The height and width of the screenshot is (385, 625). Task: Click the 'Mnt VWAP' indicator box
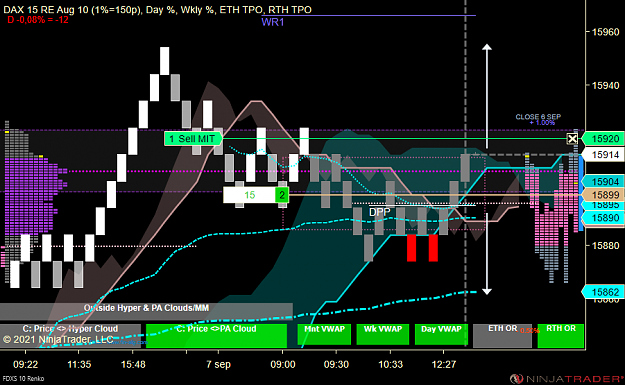pyautogui.click(x=324, y=334)
